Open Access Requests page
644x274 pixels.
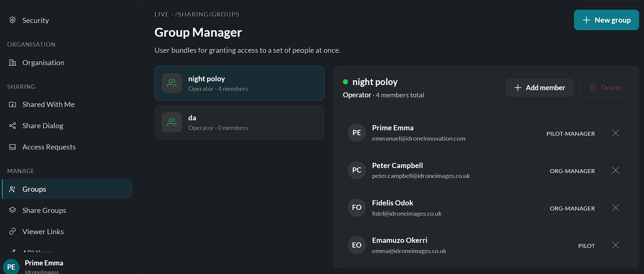click(67, 147)
